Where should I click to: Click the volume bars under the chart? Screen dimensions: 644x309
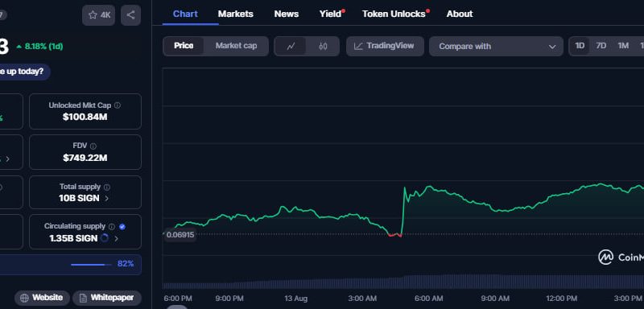tap(402, 282)
